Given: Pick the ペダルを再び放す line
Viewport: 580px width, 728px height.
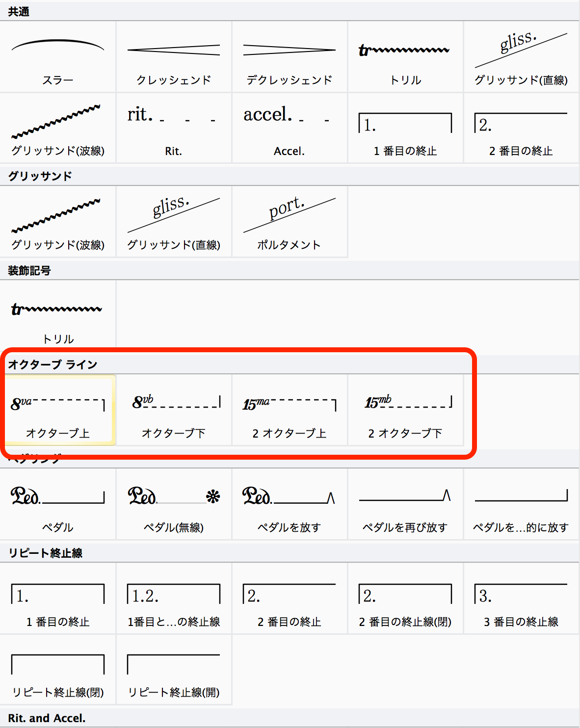Looking at the screenshot, I should pyautogui.click(x=405, y=505).
